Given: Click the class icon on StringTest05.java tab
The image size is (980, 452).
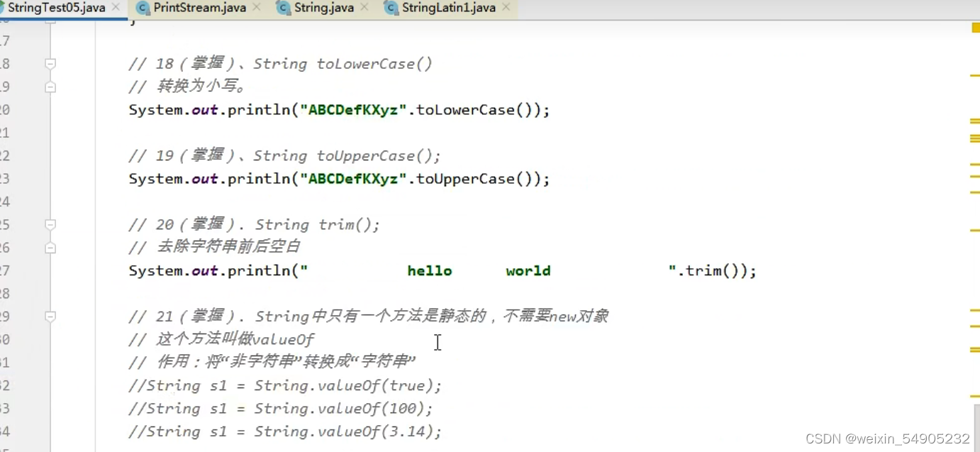Looking at the screenshot, I should tap(6, 8).
